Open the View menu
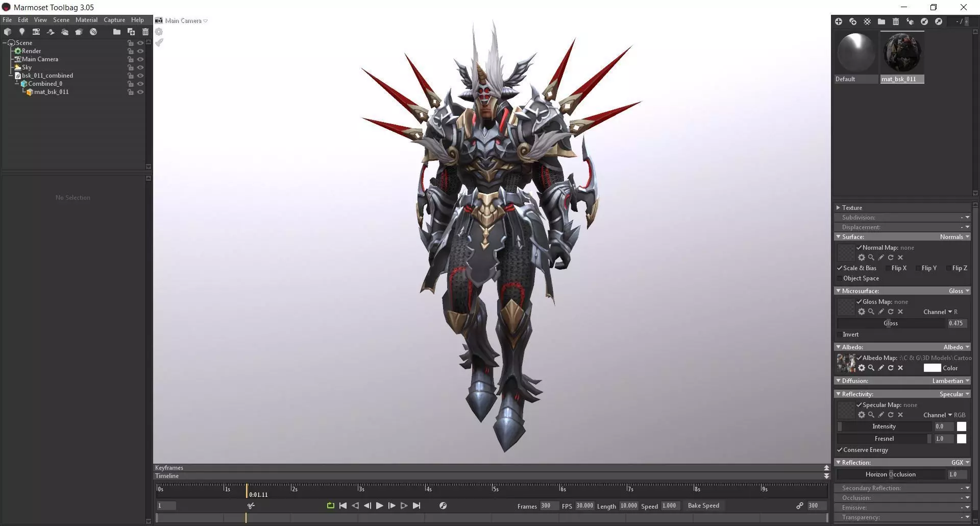This screenshot has height=526, width=980. pyautogui.click(x=40, y=20)
